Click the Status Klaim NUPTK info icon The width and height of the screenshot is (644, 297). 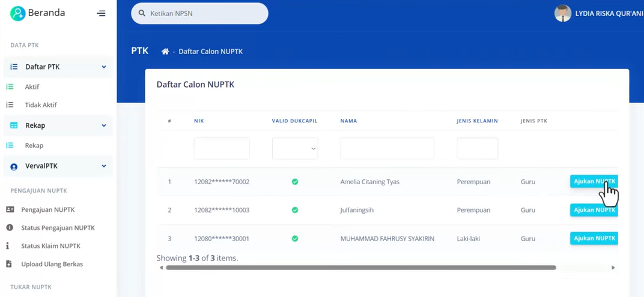[x=8, y=246]
